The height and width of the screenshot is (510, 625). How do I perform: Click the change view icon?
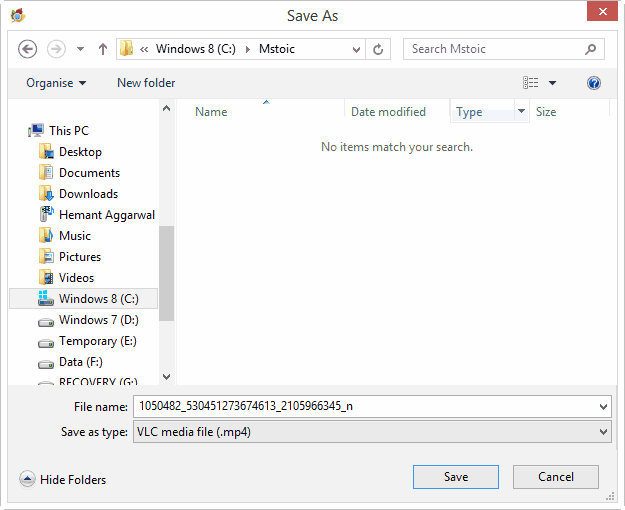click(531, 83)
